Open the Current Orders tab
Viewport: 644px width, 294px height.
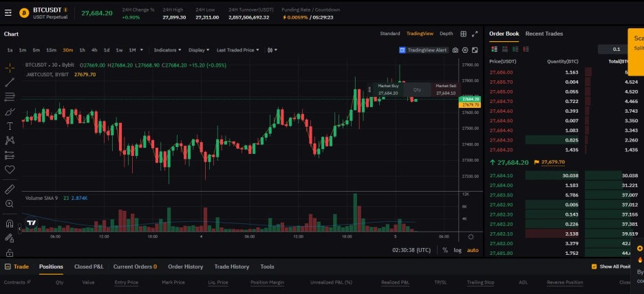[135, 267]
